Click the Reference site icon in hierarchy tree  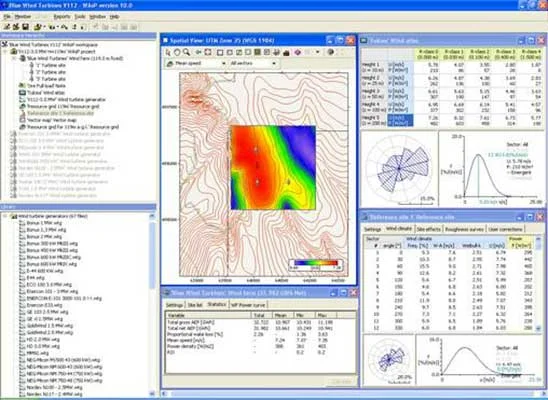click(x=22, y=113)
